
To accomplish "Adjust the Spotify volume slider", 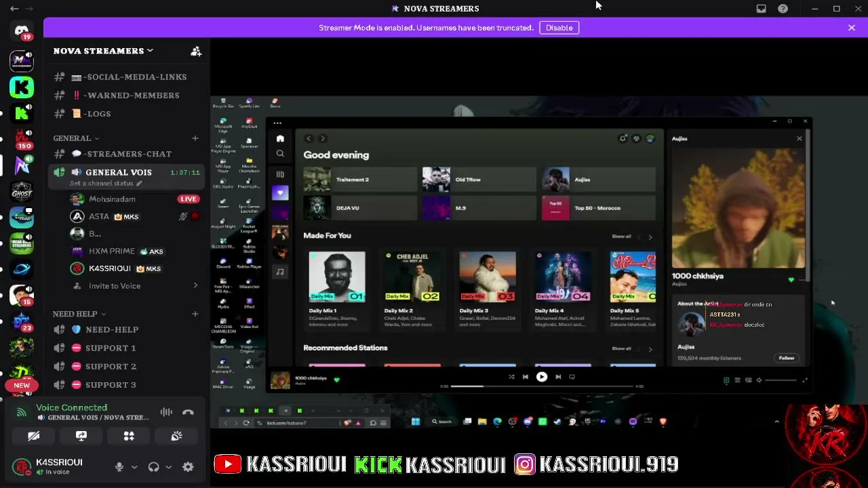I will pyautogui.click(x=781, y=380).
